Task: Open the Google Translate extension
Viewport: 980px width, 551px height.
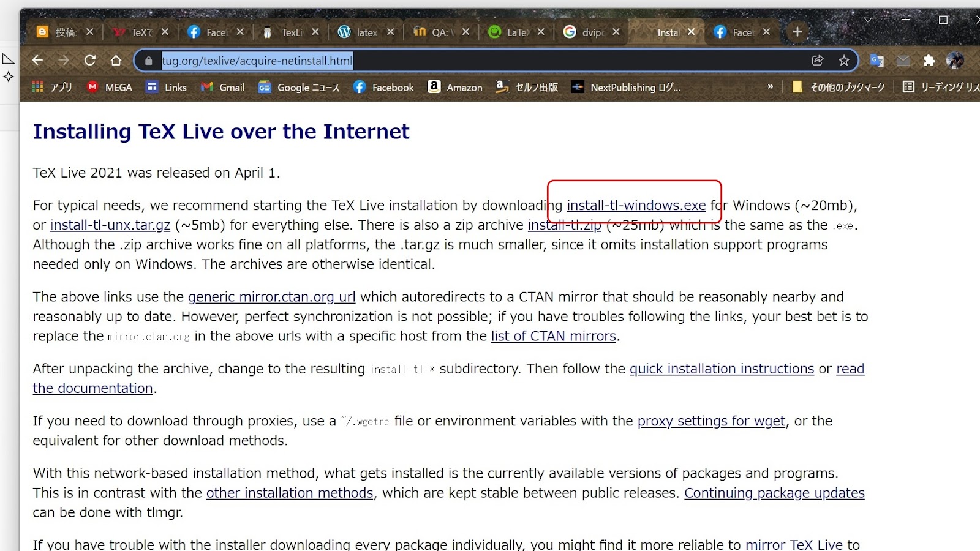Action: [877, 60]
